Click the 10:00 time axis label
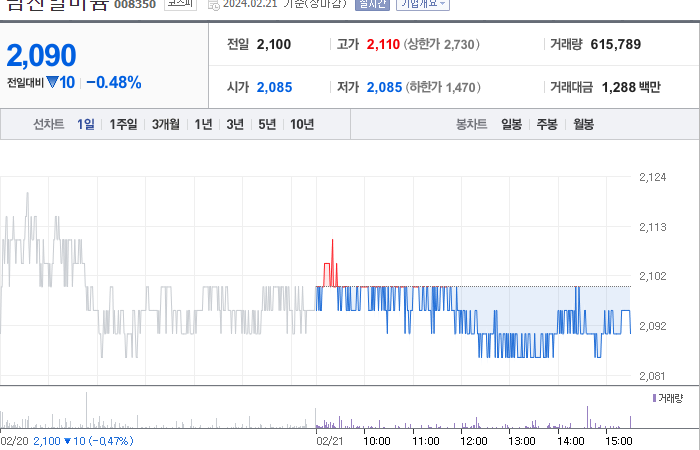 point(377,441)
